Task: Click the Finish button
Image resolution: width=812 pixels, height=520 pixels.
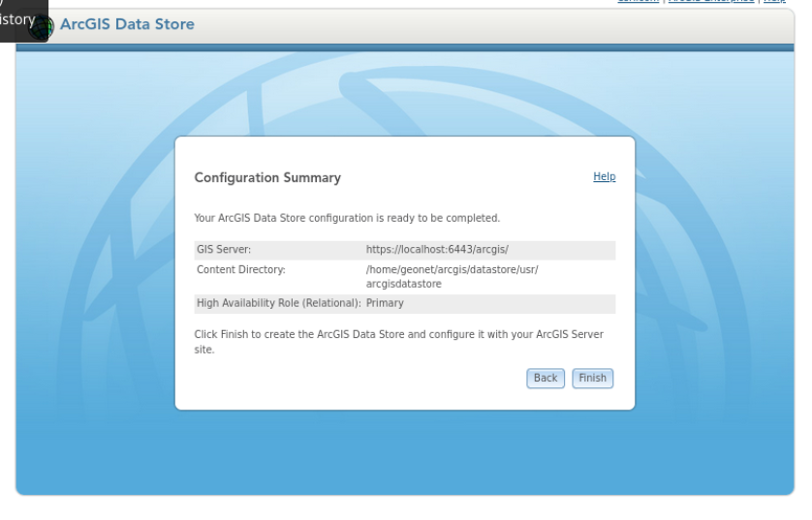Action: (592, 379)
